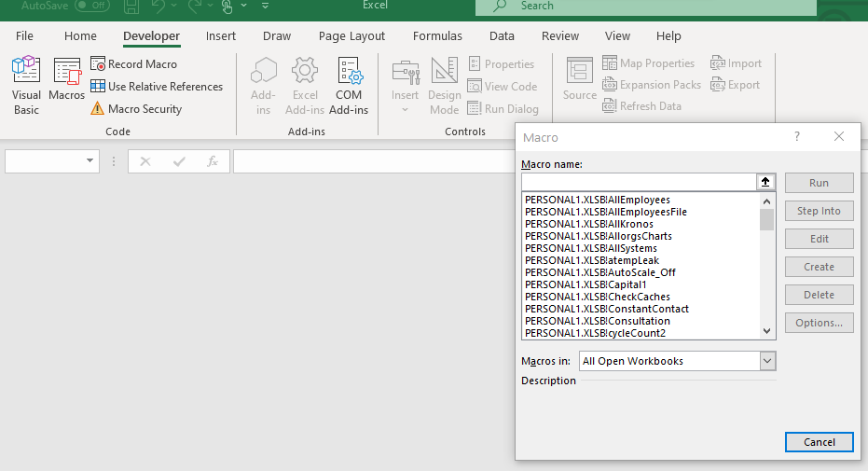Screen dimensions: 868x471
Task: Toggle Use Relative References
Action: click(x=157, y=87)
